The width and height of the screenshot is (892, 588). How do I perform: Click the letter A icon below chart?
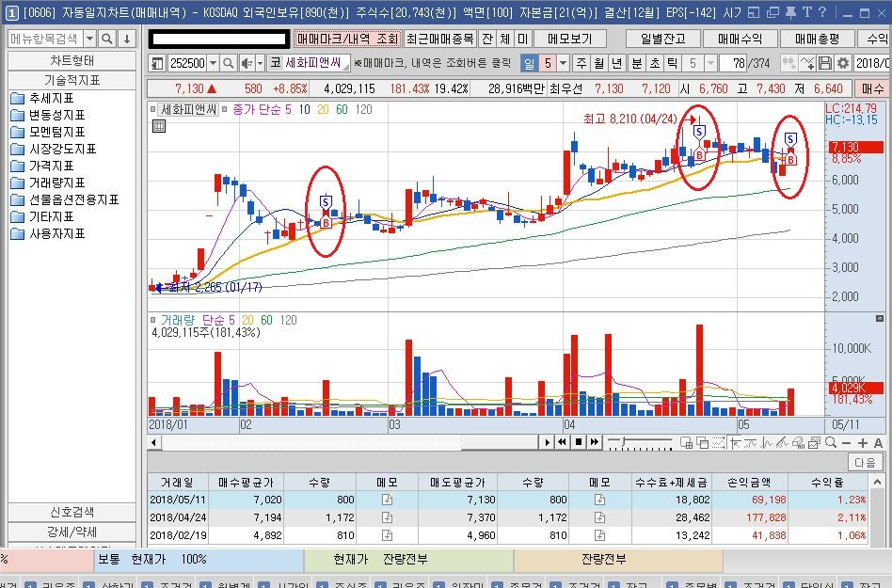point(878,442)
